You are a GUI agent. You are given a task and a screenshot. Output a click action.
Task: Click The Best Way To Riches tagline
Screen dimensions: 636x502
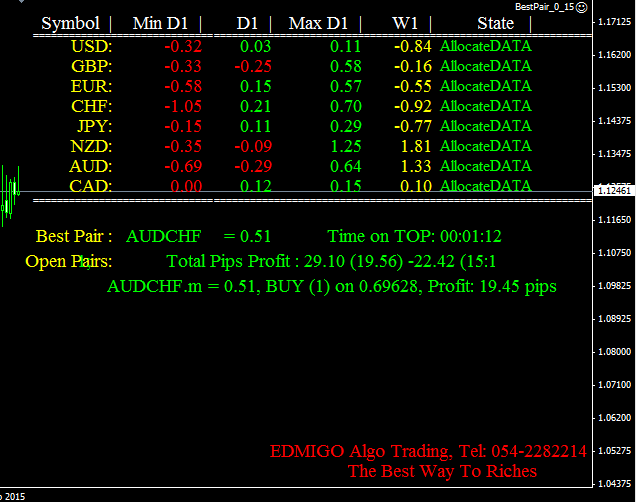click(443, 471)
